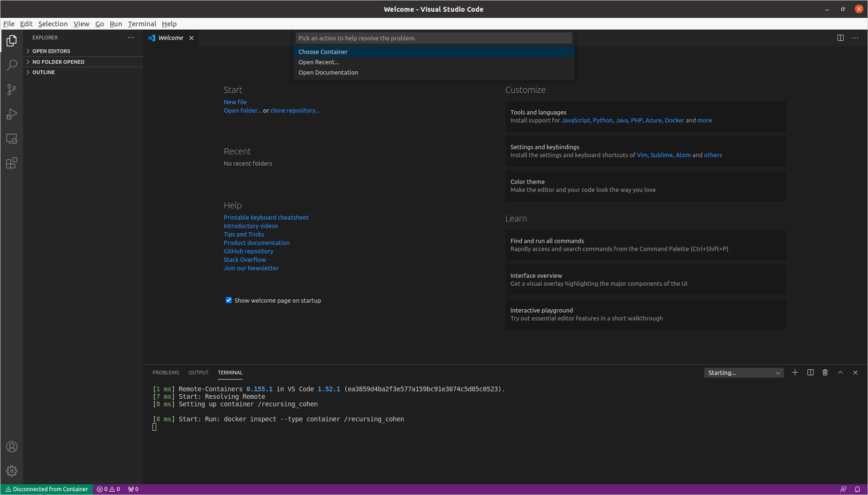Select the Welcome editor tab
The width and height of the screenshot is (868, 495).
[x=171, y=38]
